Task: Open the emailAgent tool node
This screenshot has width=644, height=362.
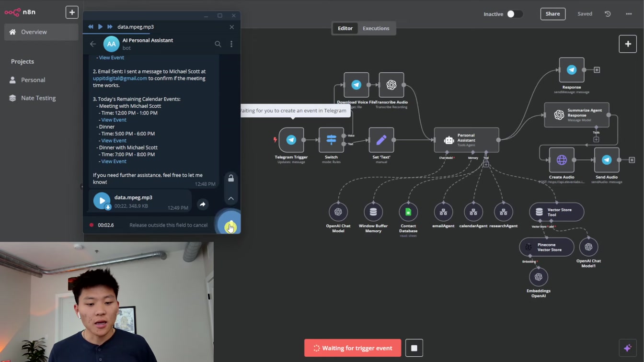Action: click(443, 212)
